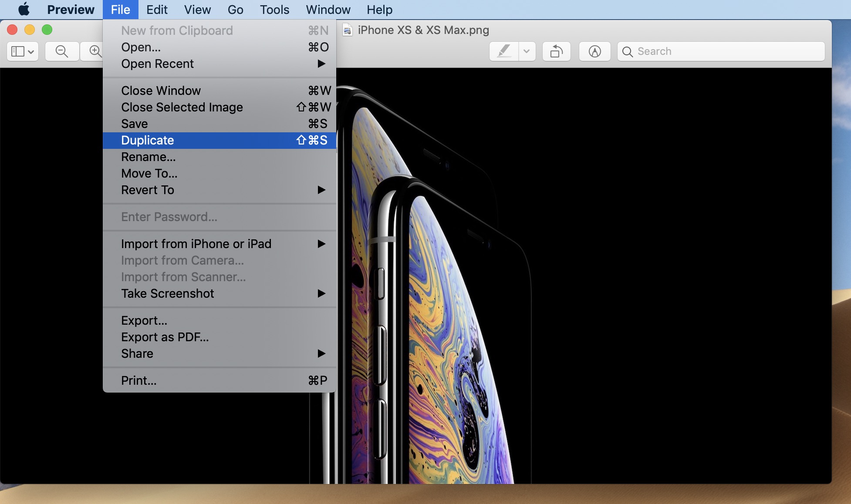Click the Share submenu arrow

click(322, 353)
